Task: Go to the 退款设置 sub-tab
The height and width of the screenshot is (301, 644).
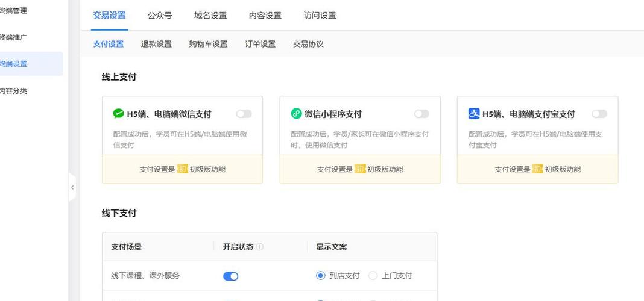Action: click(x=156, y=44)
